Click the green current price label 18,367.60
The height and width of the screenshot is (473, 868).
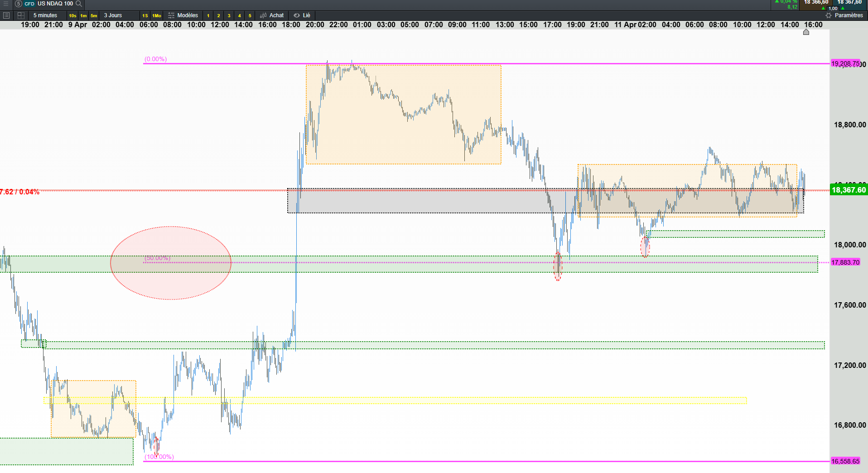[849, 190]
